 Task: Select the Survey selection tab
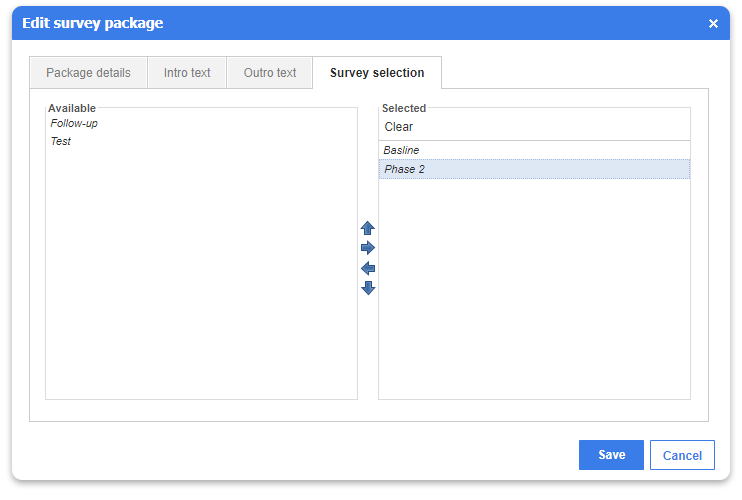coord(377,73)
